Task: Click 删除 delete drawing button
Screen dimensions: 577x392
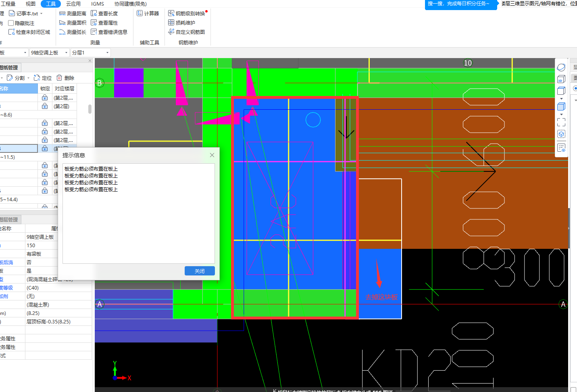Action: (x=65, y=78)
